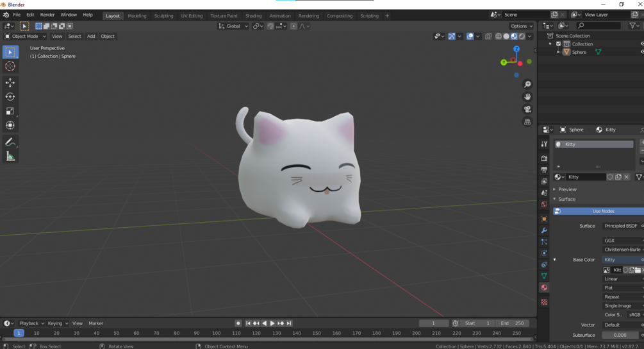Switch to the Shading workspace tab

(253, 15)
